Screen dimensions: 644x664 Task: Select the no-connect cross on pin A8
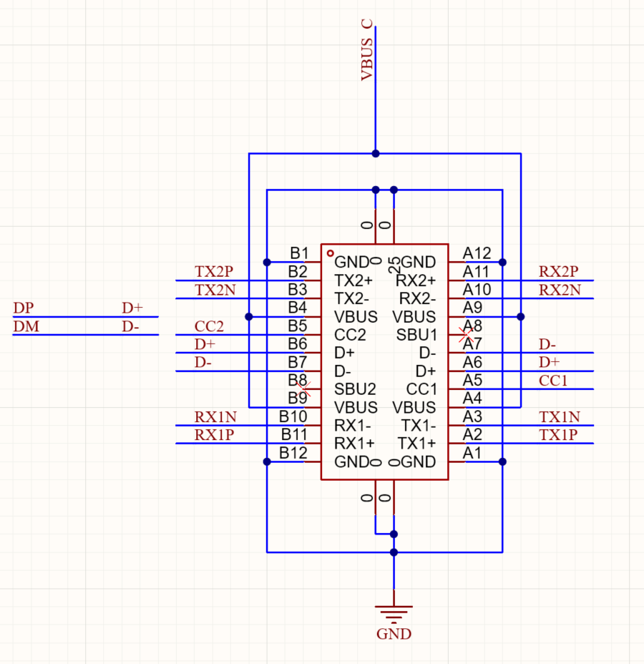466,335
